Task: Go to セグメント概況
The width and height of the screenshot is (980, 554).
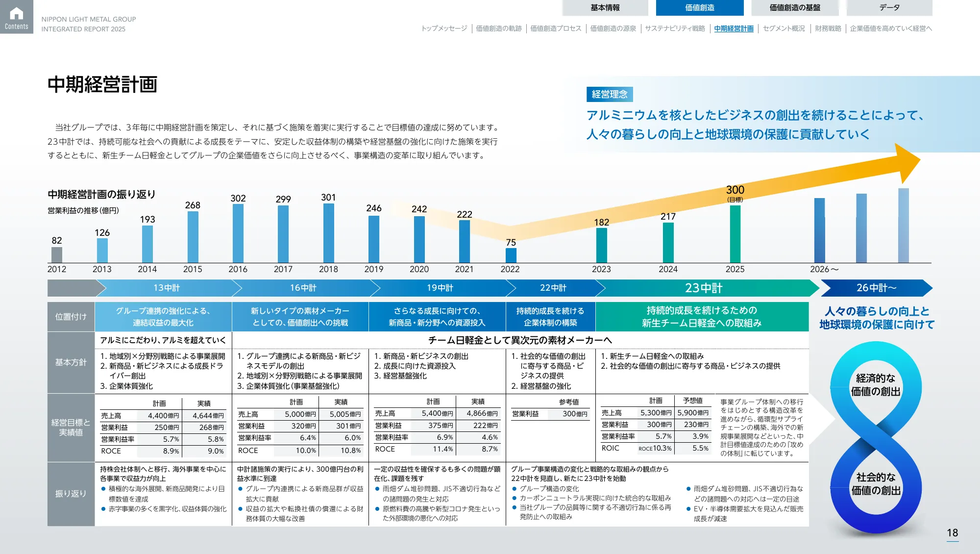Action: (784, 29)
